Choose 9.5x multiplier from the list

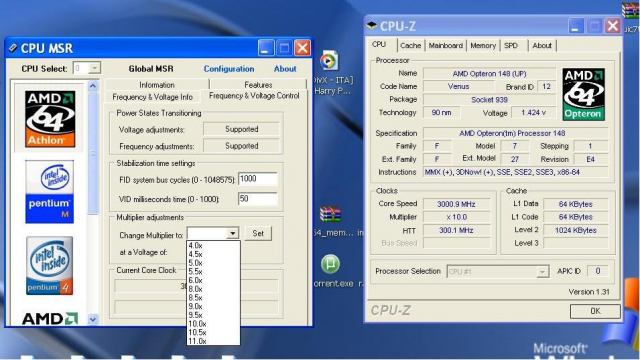click(213, 315)
